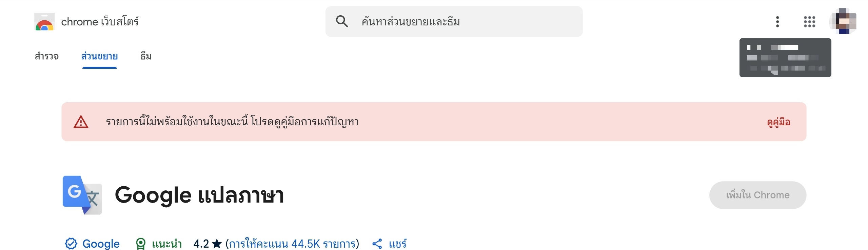This screenshot has height=250, width=868.
Task: Open the account profile avatar
Action: 844,21
